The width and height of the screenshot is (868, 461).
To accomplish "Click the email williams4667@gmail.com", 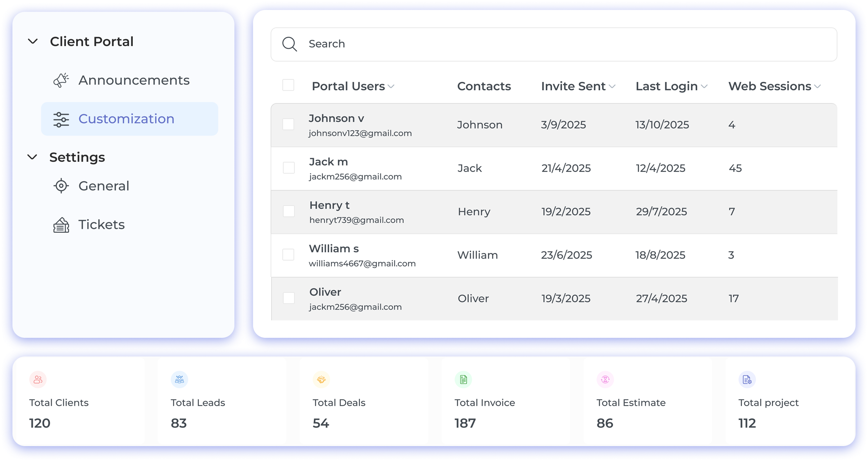I will [x=362, y=264].
